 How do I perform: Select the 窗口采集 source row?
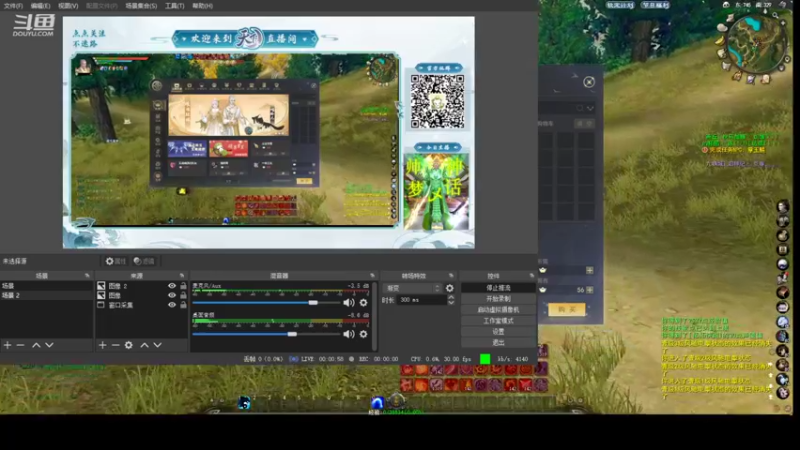coord(141,305)
